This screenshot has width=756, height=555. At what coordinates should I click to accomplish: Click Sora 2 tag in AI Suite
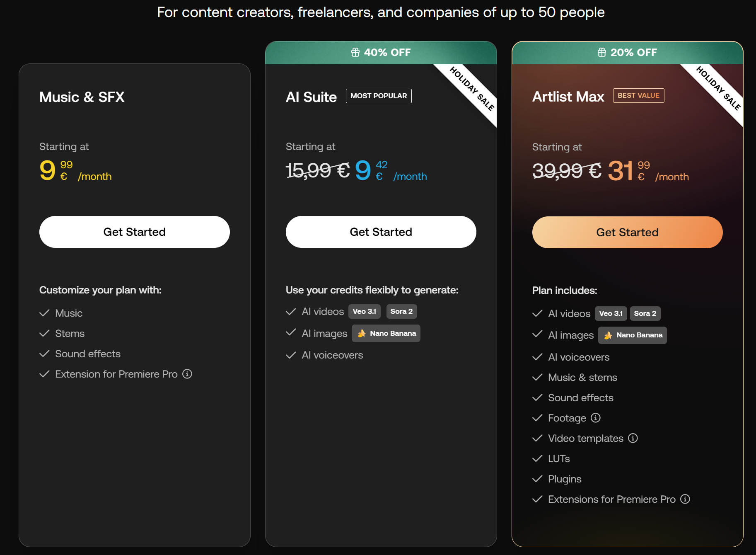(401, 311)
